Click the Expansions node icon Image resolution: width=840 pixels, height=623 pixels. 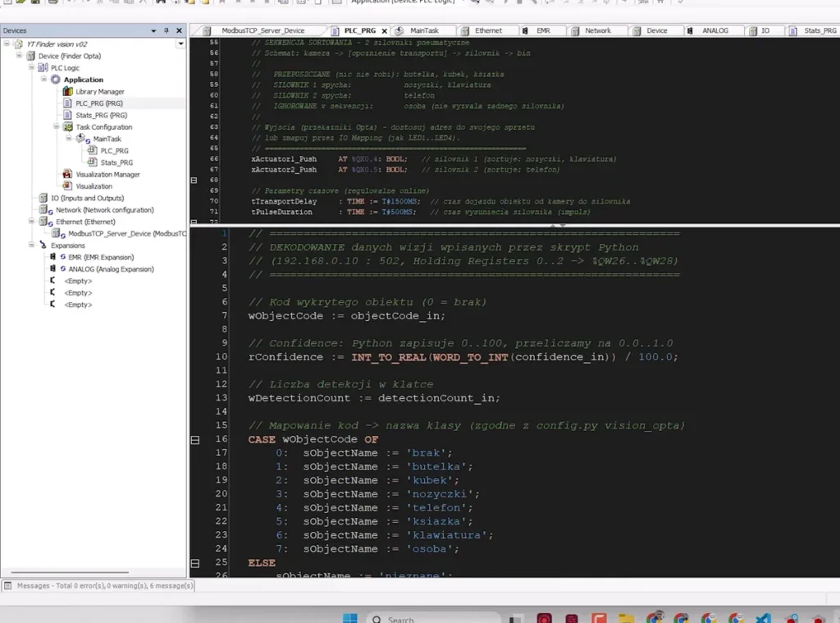click(x=43, y=245)
